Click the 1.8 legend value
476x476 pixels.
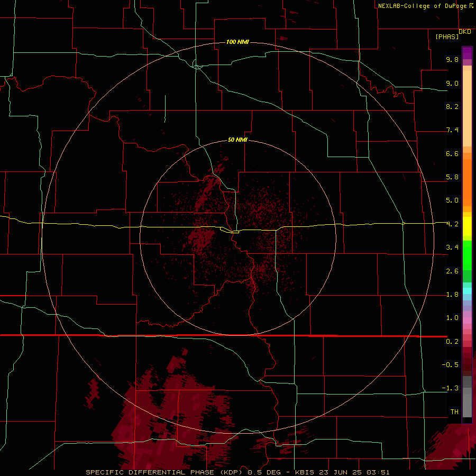[x=452, y=295]
